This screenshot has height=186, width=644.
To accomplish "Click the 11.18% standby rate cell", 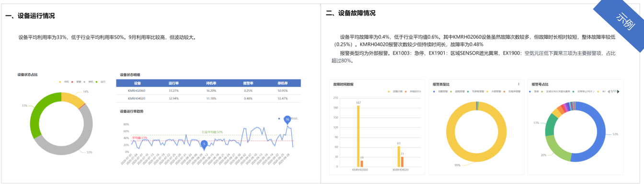I will point(211,98).
